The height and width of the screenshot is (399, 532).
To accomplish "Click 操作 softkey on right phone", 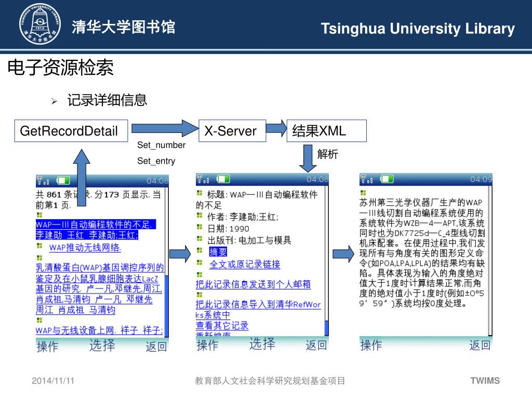I will [x=371, y=345].
